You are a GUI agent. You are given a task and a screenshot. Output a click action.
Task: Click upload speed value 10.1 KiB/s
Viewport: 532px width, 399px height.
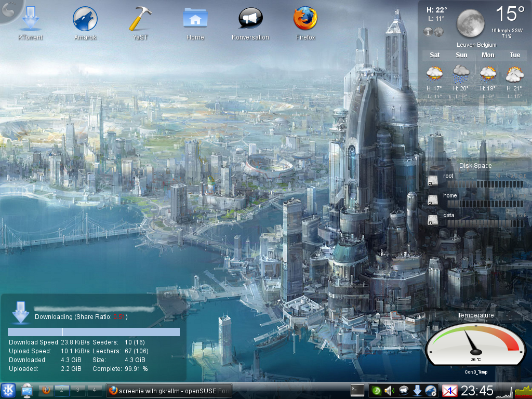tap(75, 351)
